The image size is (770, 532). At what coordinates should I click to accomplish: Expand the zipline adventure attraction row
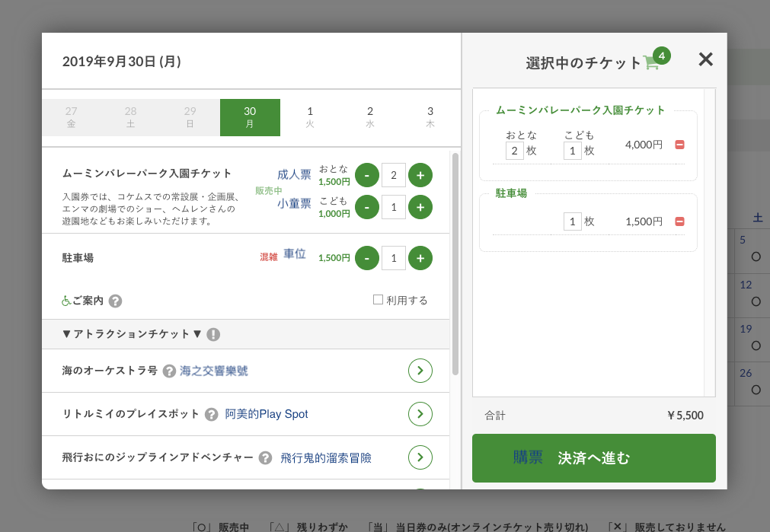click(x=420, y=457)
